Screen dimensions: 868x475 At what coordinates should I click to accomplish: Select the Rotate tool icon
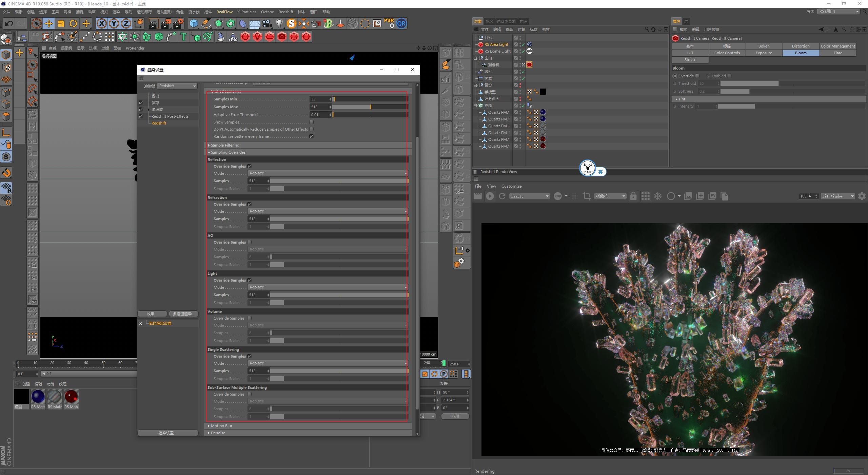click(73, 24)
